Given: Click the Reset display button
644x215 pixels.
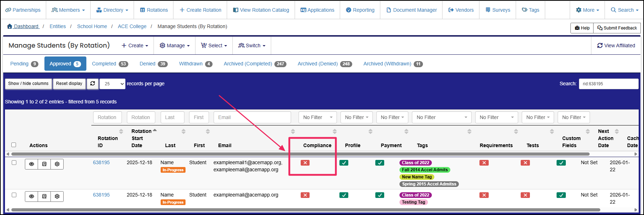Looking at the screenshot, I should [69, 84].
